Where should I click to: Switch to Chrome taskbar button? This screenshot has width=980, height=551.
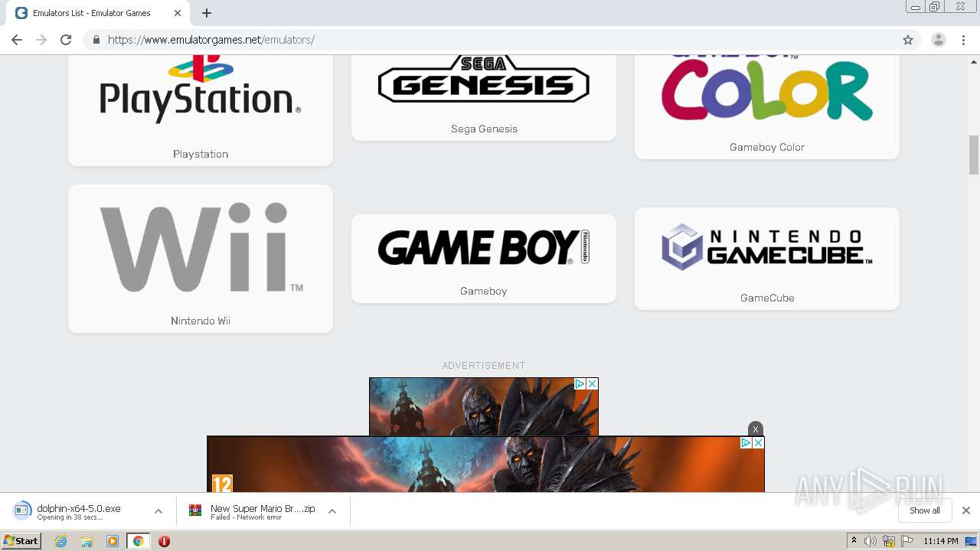138,541
